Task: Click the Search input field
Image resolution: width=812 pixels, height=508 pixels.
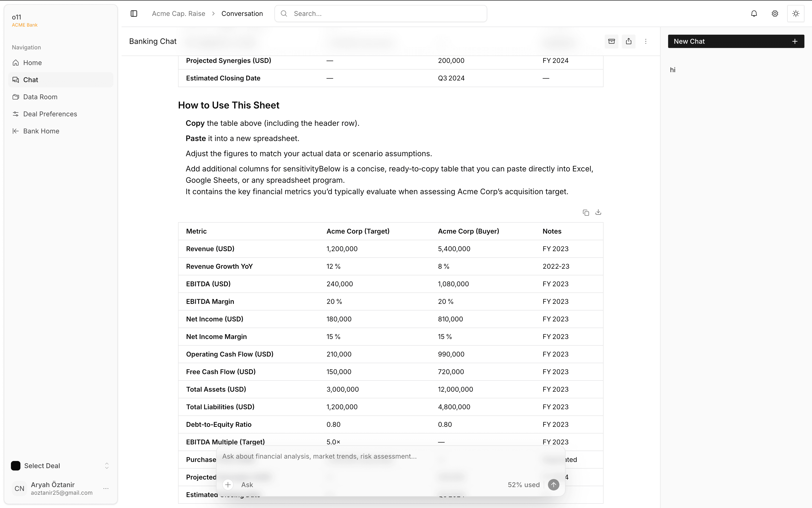Action: point(380,14)
